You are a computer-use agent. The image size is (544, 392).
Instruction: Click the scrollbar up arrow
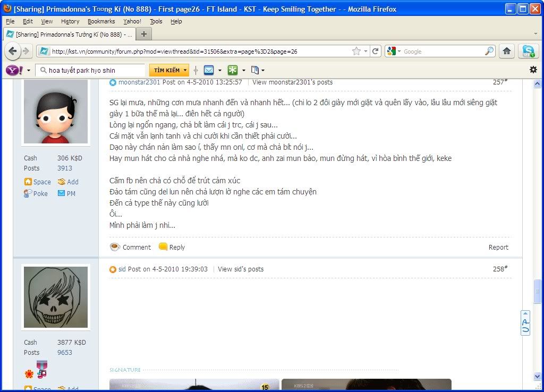538,83
